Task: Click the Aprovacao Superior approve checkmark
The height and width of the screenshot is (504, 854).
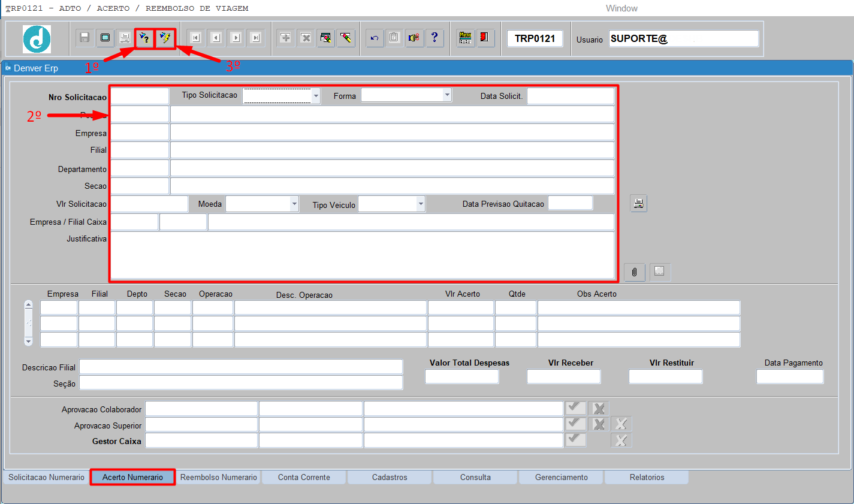Action: 575,424
